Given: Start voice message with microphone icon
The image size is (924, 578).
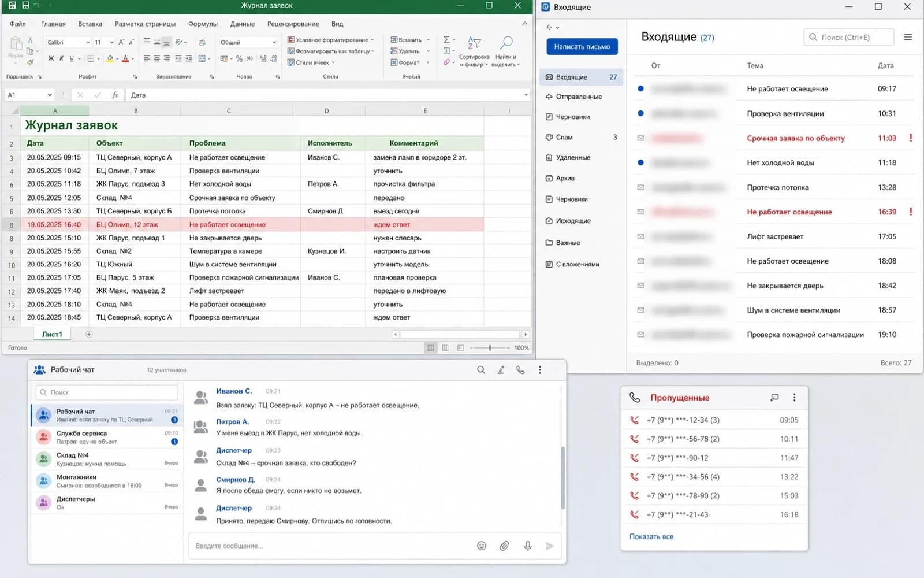Looking at the screenshot, I should click(527, 546).
